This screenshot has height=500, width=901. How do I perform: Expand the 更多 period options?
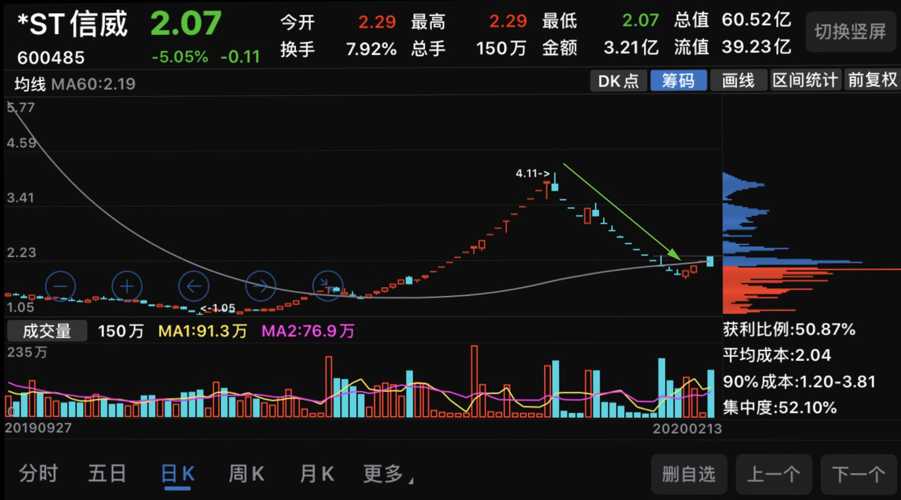pos(387,474)
